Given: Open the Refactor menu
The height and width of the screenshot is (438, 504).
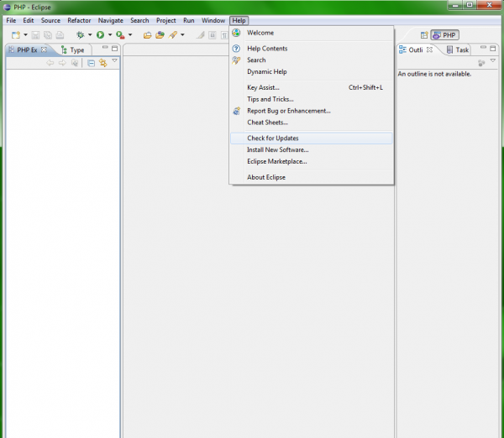Looking at the screenshot, I should (79, 20).
